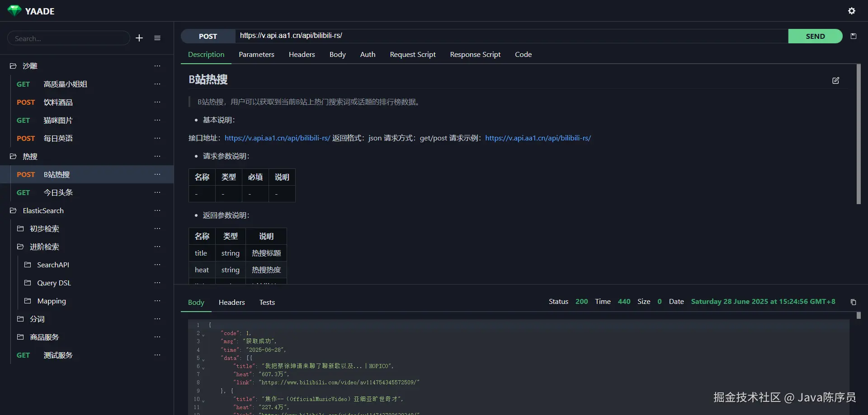Viewport: 868px width, 415px height.
Task: Open more options for the selected B站热搜 request
Action: click(x=157, y=174)
